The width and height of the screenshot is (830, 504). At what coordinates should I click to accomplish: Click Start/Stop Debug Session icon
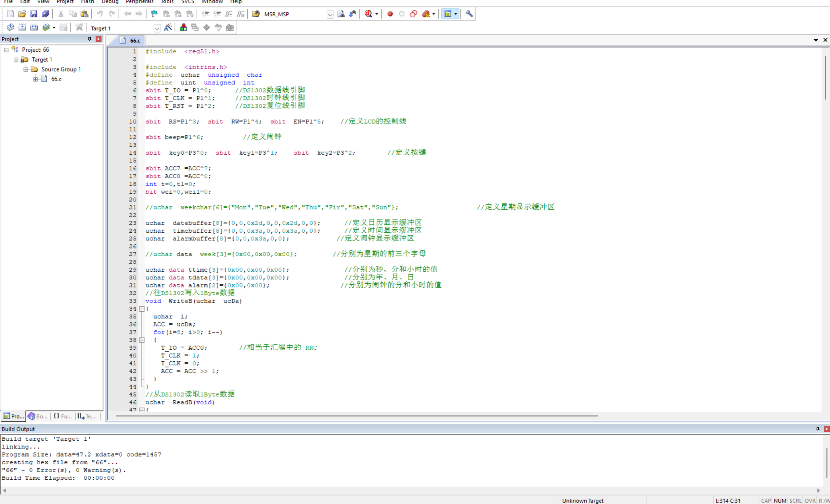[x=369, y=14]
